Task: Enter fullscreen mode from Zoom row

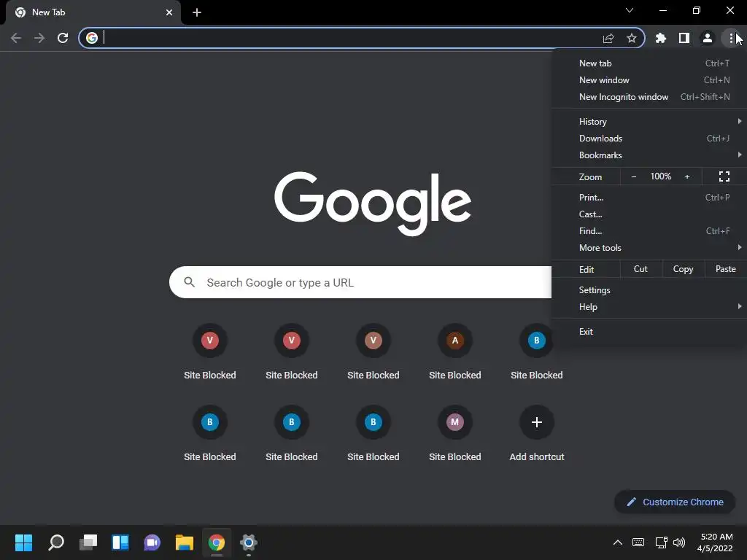Action: pos(724,176)
